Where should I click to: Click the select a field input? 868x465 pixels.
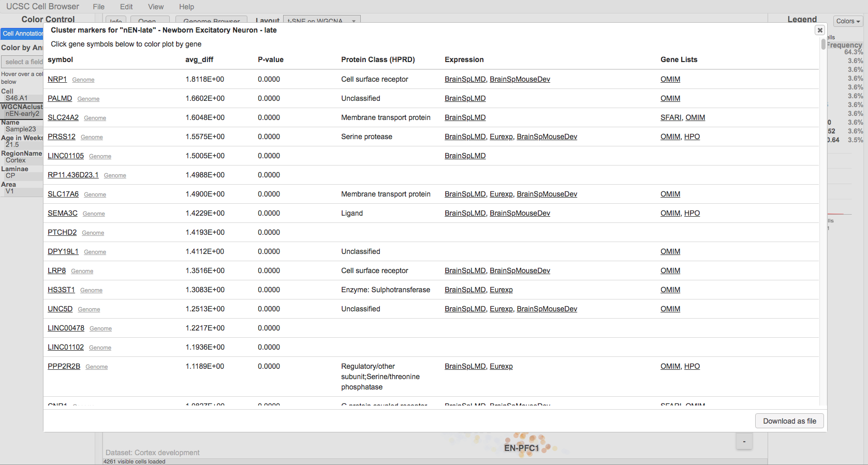pyautogui.click(x=23, y=62)
